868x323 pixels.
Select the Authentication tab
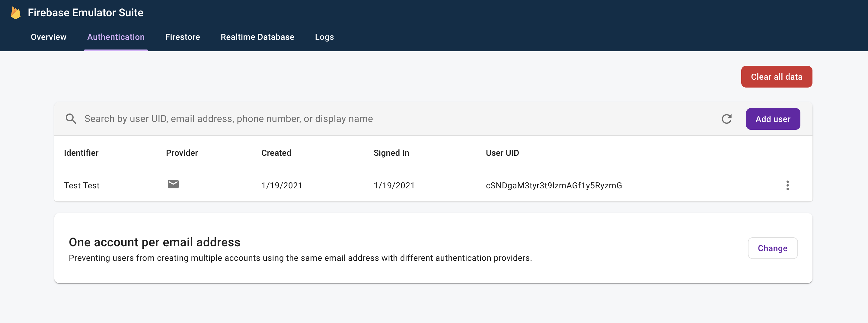[x=116, y=37]
